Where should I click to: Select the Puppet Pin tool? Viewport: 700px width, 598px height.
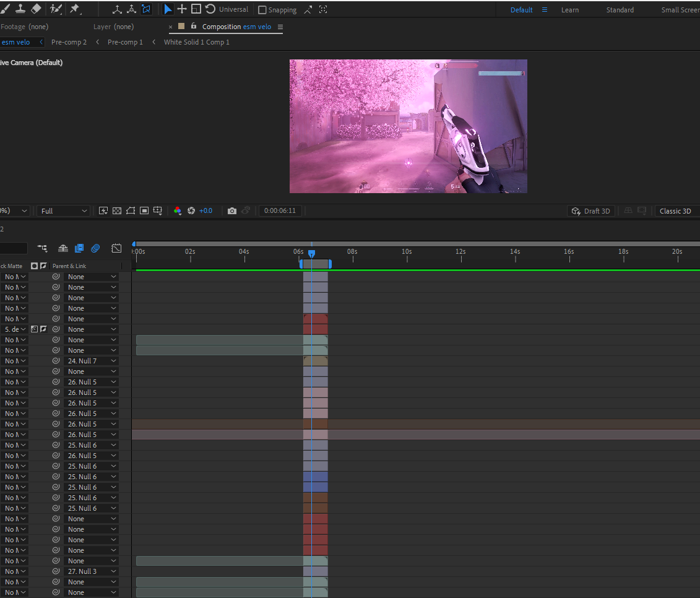[x=74, y=9]
